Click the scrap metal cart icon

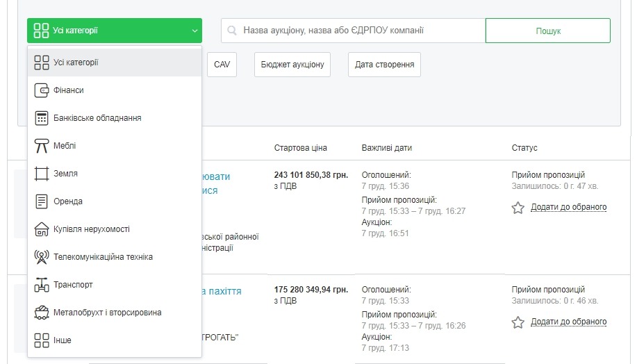[42, 313]
